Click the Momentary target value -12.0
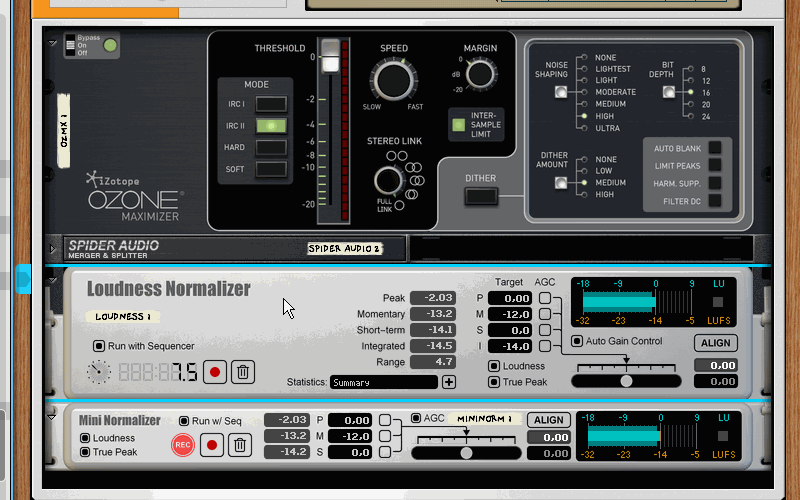The width and height of the screenshot is (800, 500). click(x=510, y=314)
